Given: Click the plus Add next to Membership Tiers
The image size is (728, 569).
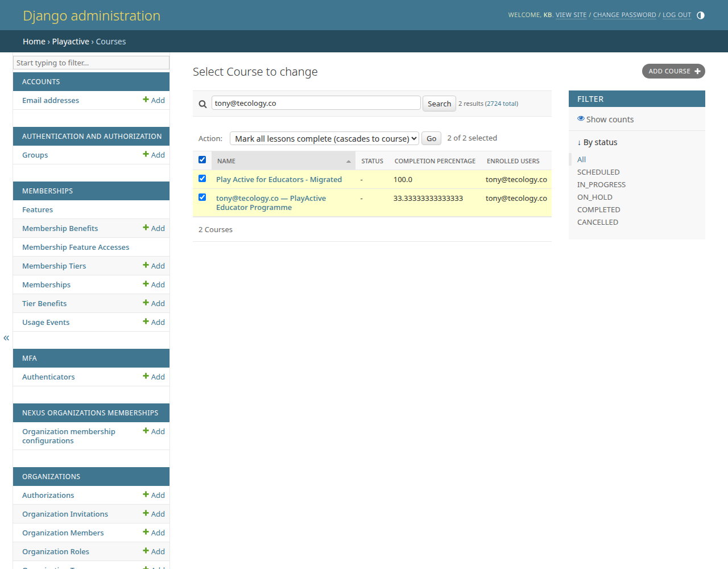Looking at the screenshot, I should [154, 266].
